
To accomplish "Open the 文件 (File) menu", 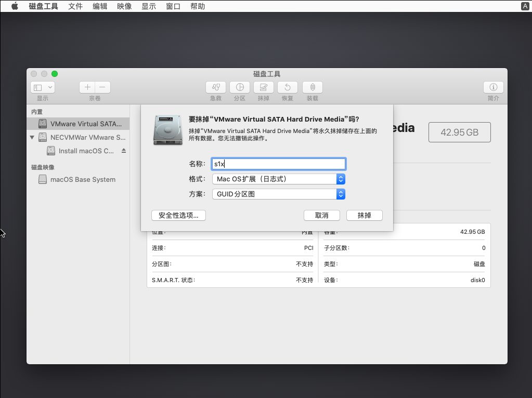I will [x=75, y=6].
